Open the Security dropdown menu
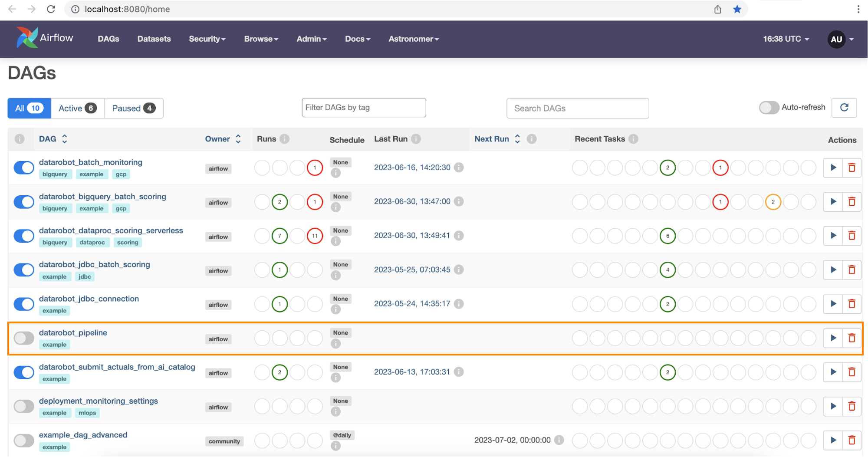868x457 pixels. [207, 39]
